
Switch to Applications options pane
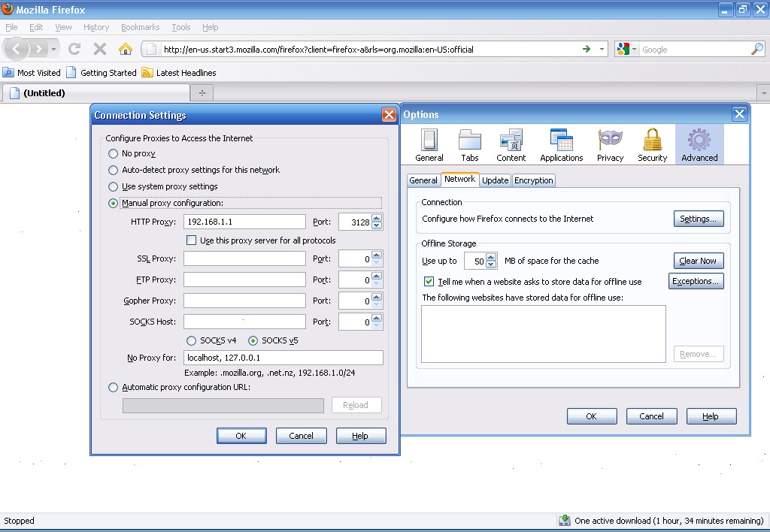tap(561, 145)
